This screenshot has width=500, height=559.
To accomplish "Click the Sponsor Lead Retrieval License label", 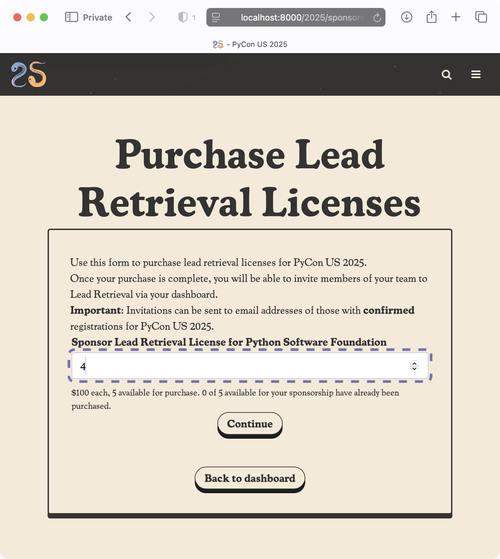I will (229, 342).
